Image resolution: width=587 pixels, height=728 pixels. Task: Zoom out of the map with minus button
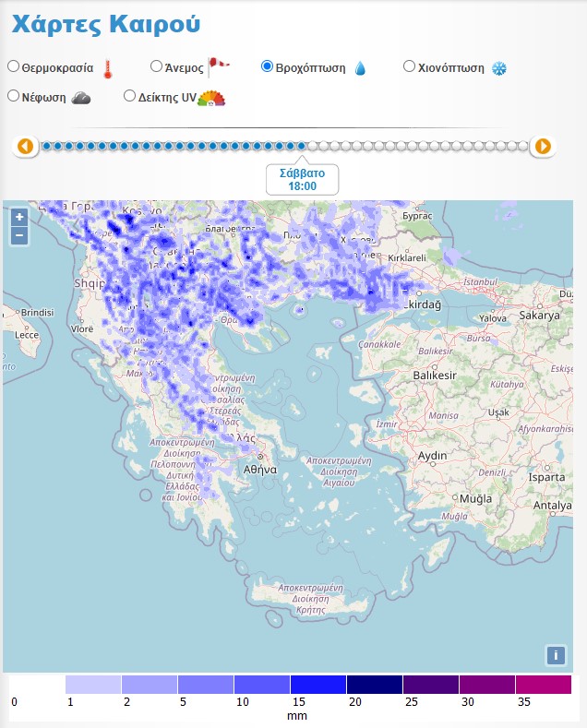19,235
